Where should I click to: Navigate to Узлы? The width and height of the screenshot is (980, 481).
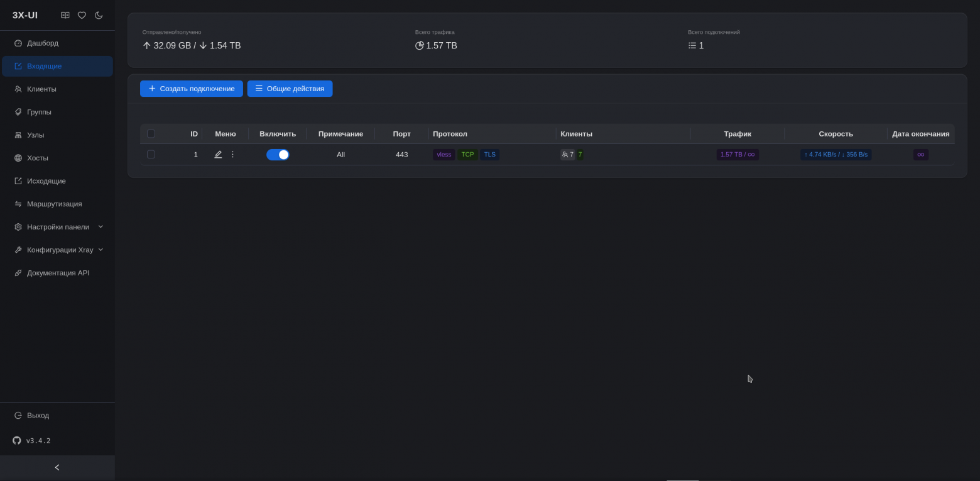[x=57, y=135]
